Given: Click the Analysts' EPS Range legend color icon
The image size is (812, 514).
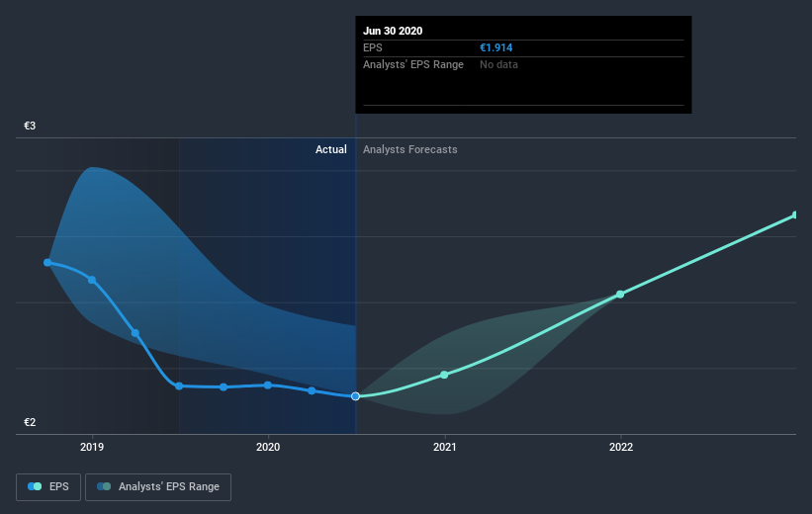Looking at the screenshot, I should 104,486.
